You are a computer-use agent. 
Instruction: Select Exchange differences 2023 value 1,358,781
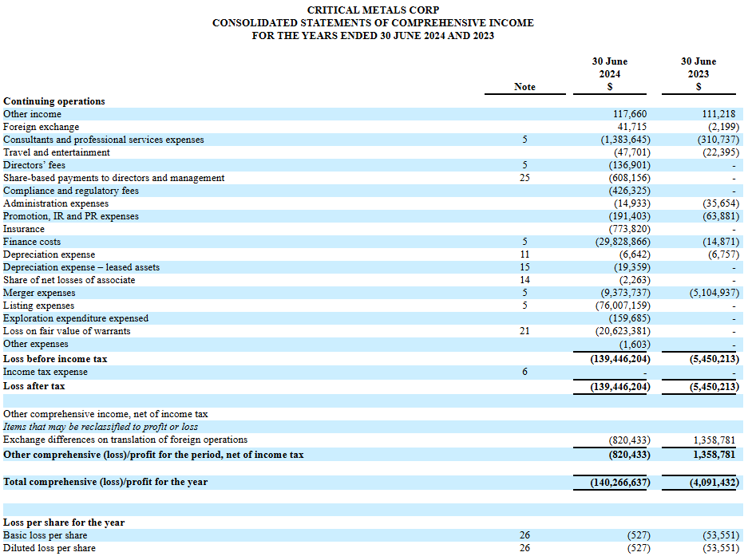[x=714, y=440]
